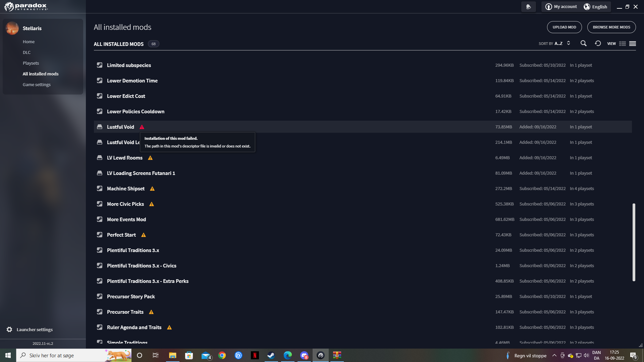
Task: Click the red error icon next to Lustful Void
Action: point(142,127)
